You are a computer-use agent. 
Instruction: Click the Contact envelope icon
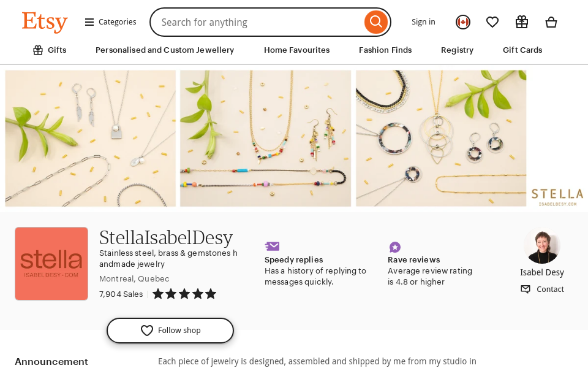tap(525, 289)
